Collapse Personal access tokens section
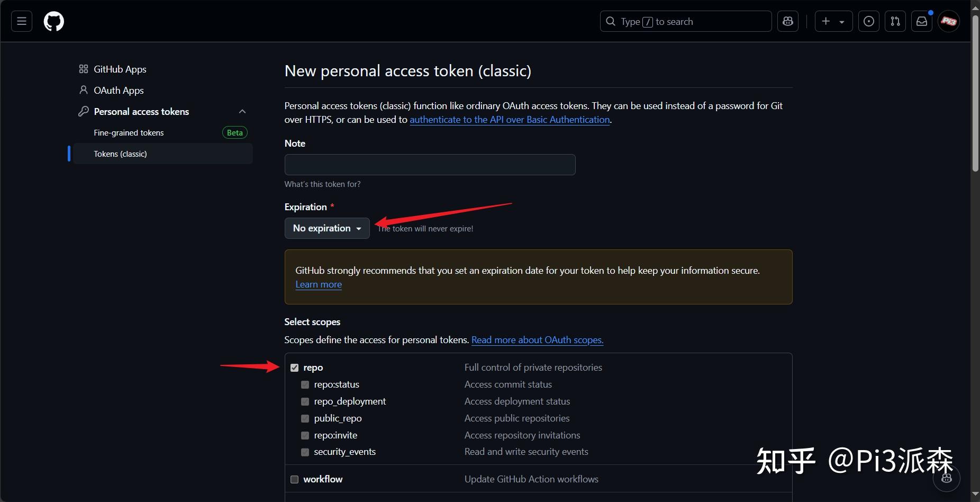 242,111
